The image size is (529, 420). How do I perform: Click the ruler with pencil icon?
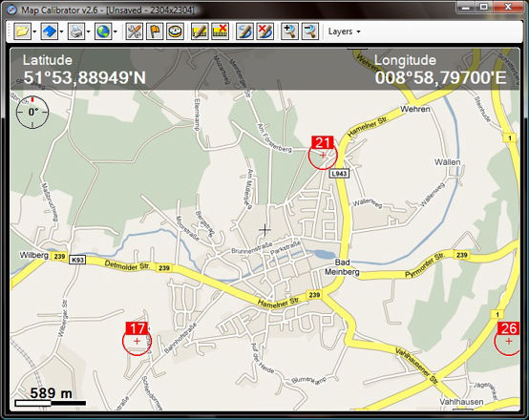click(x=200, y=31)
